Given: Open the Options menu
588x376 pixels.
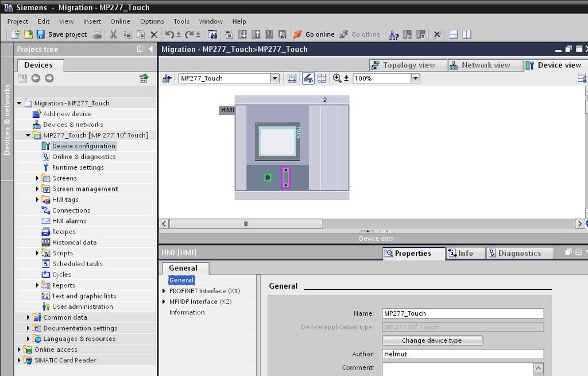Looking at the screenshot, I should point(152,21).
